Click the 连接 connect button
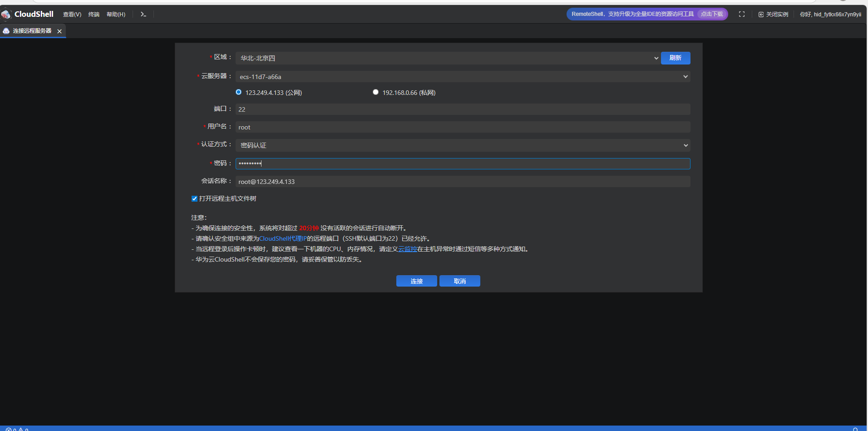868x431 pixels. (417, 281)
